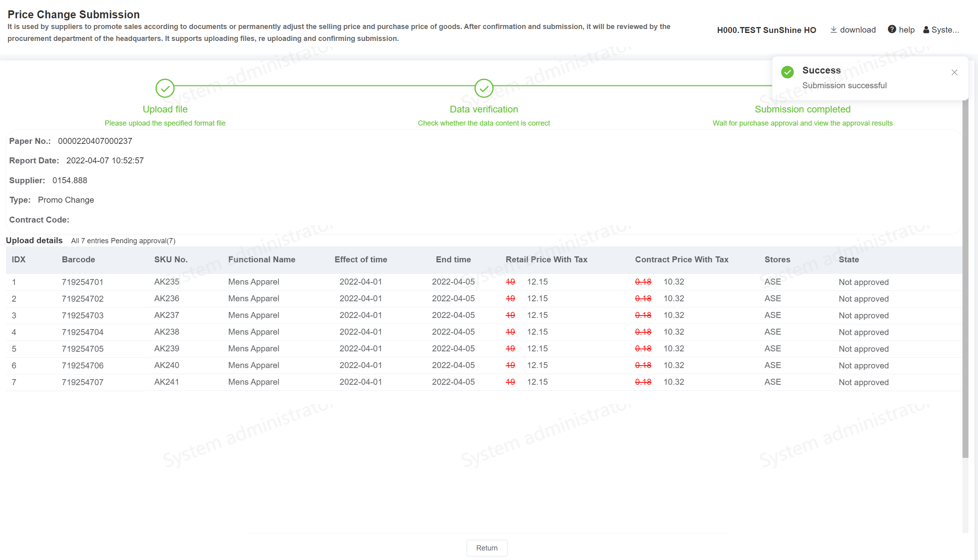Click the user profile icon
The width and height of the screenshot is (978, 560).
pos(926,30)
